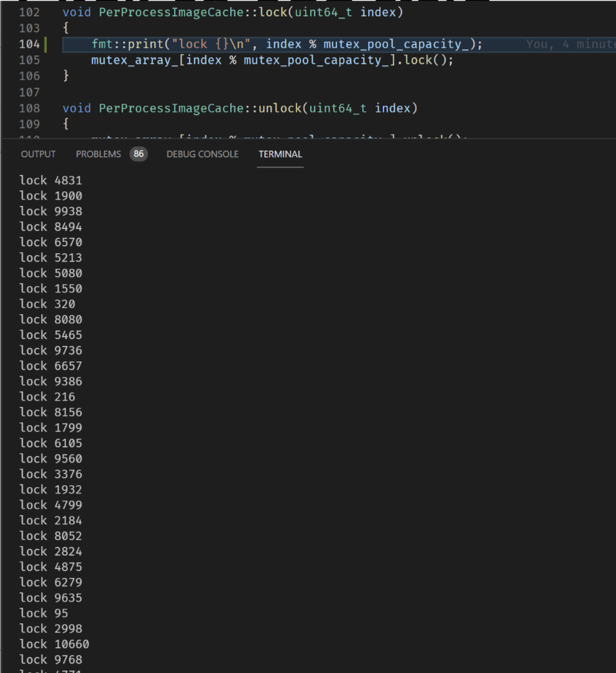This screenshot has height=673, width=616.
Task: Click terminal line 'lock 6279'
Action: point(50,582)
